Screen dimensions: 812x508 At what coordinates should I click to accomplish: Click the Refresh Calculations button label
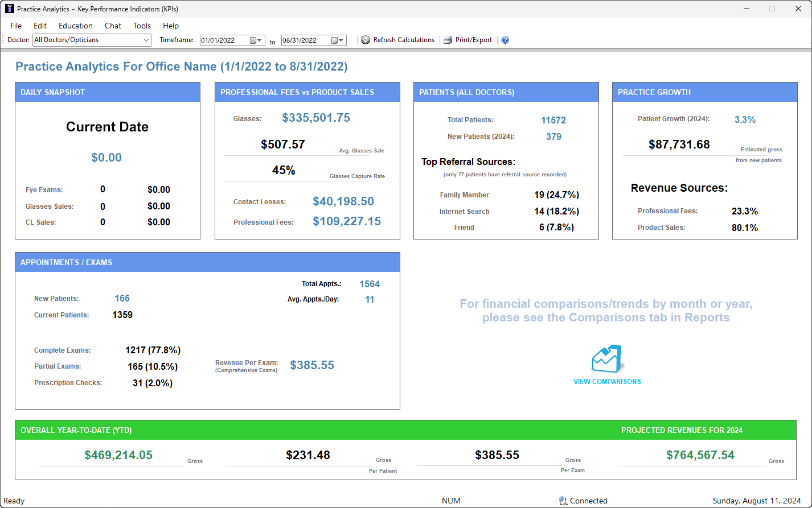(404, 40)
